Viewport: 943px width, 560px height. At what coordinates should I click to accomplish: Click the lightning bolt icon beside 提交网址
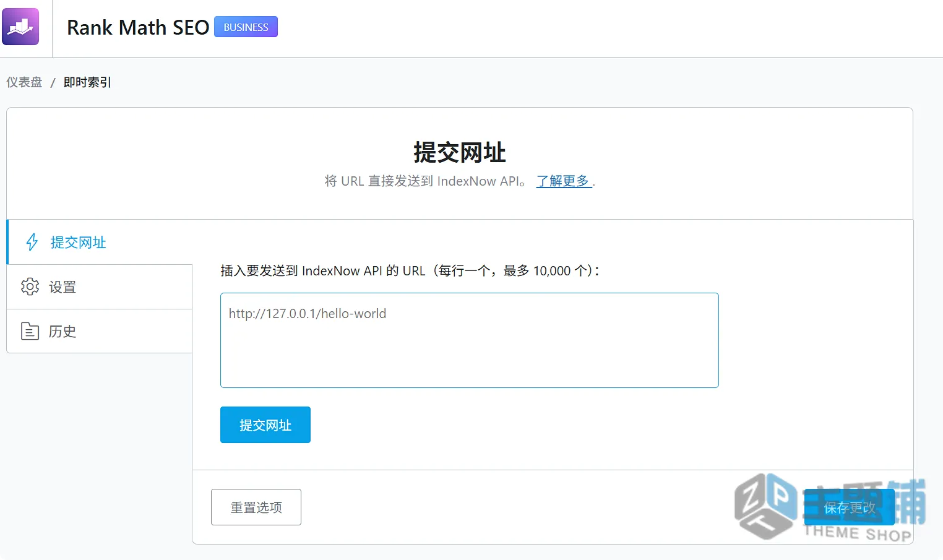[x=32, y=242]
